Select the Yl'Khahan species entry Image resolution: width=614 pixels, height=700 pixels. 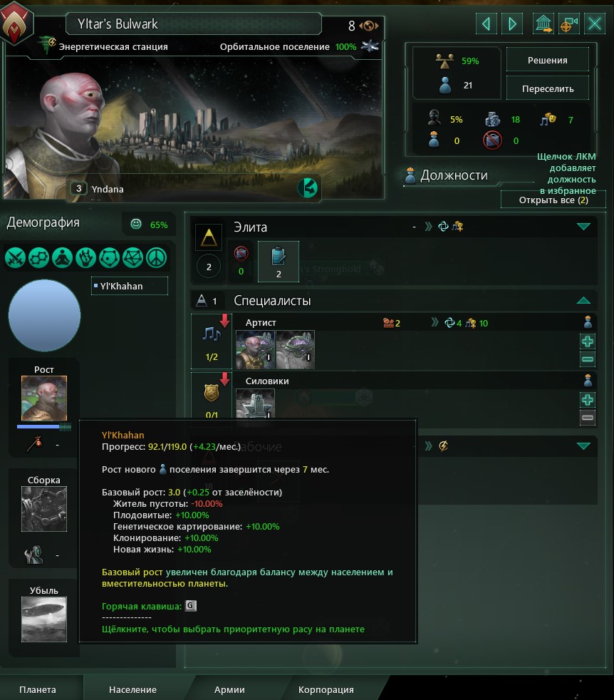pyautogui.click(x=130, y=286)
